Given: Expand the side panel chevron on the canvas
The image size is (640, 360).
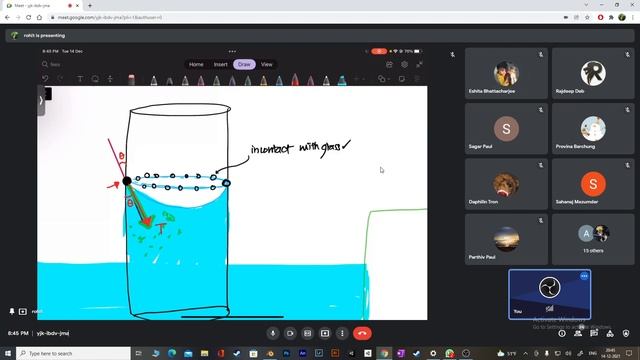Looking at the screenshot, I should click(x=41, y=100).
